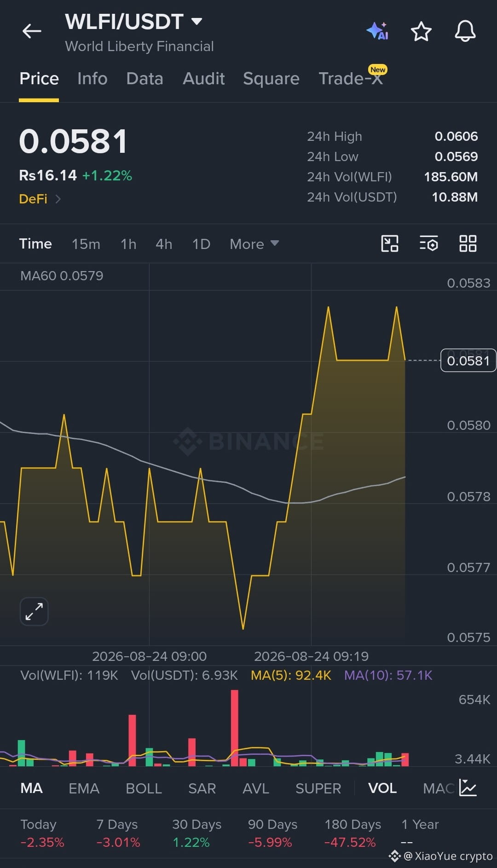Toggle the EMA indicator
The height and width of the screenshot is (868, 497).
pyautogui.click(x=84, y=788)
